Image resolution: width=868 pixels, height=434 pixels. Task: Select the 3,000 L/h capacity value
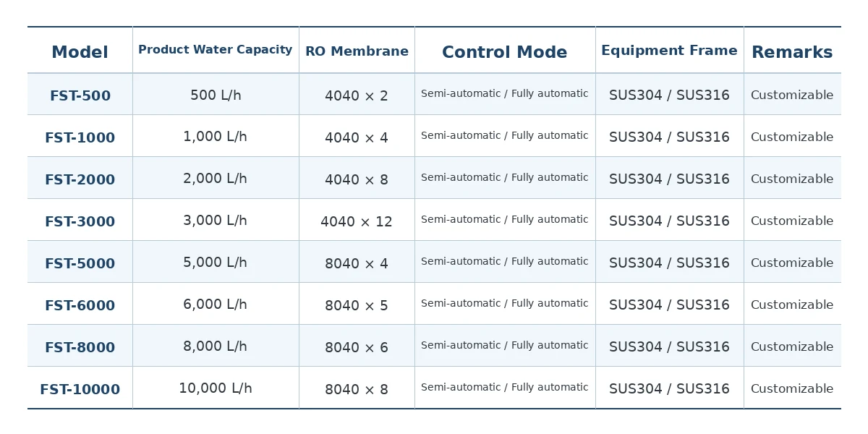(x=216, y=221)
